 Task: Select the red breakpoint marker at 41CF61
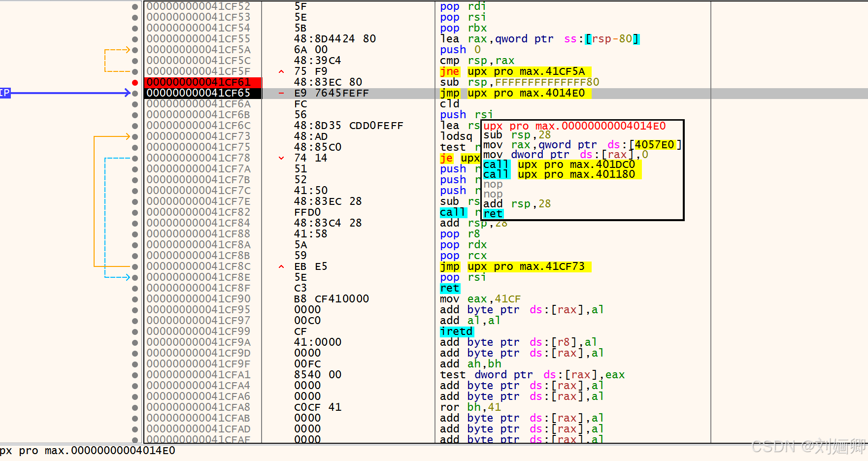pos(135,82)
